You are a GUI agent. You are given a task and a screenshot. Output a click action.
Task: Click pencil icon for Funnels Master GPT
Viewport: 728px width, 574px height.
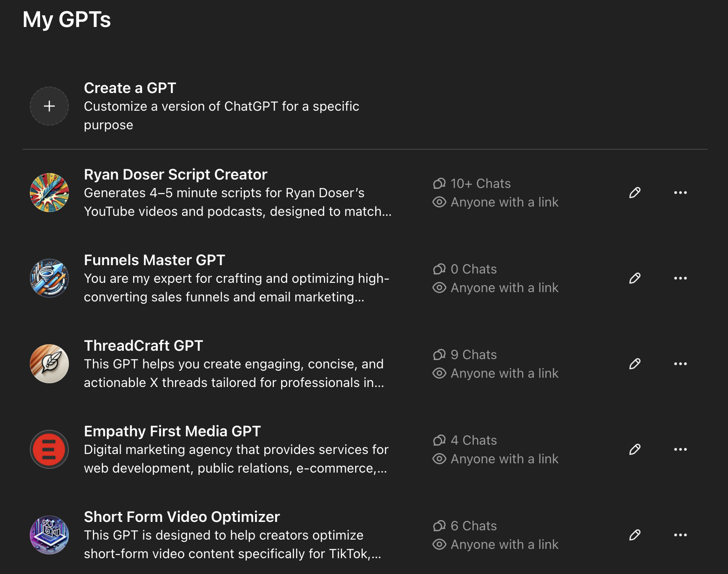pyautogui.click(x=635, y=278)
